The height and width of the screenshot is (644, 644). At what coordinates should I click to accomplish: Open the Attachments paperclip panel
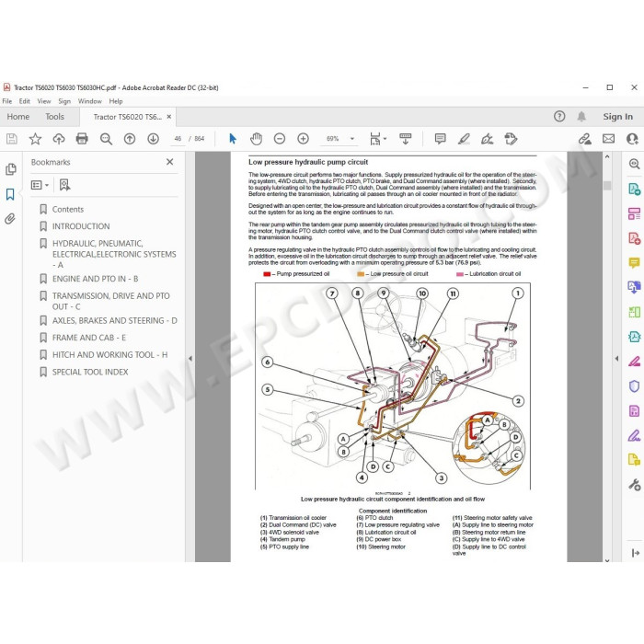click(10, 219)
